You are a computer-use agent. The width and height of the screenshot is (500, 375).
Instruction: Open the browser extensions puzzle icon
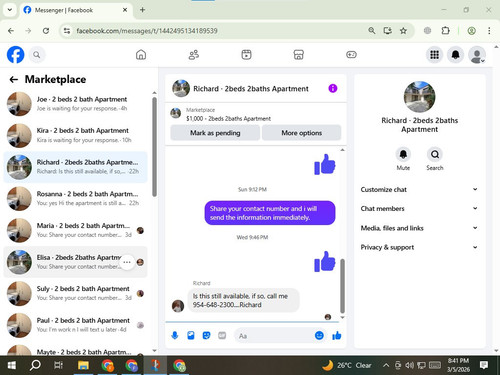coord(445,31)
